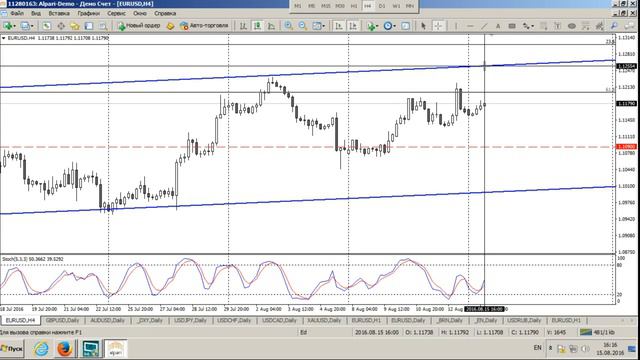
Task: Open the chat bubbles icon at toolbar end
Action: pyautogui.click(x=630, y=26)
